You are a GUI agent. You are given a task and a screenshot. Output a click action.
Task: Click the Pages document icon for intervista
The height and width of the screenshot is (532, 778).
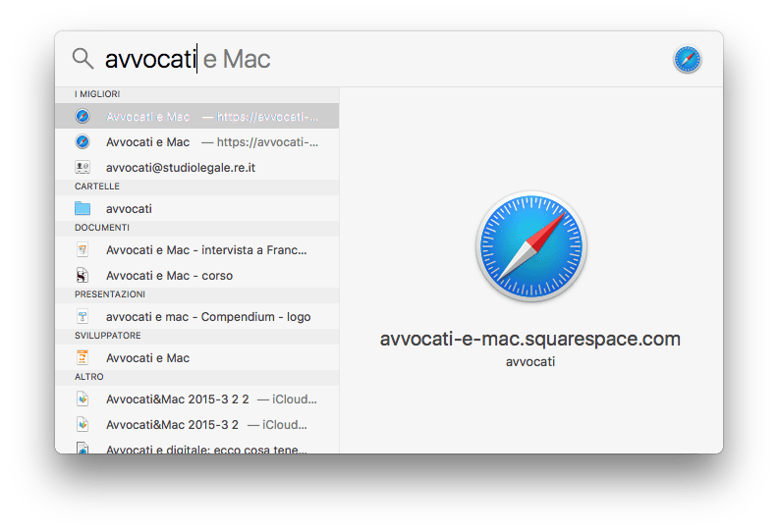coord(83,249)
